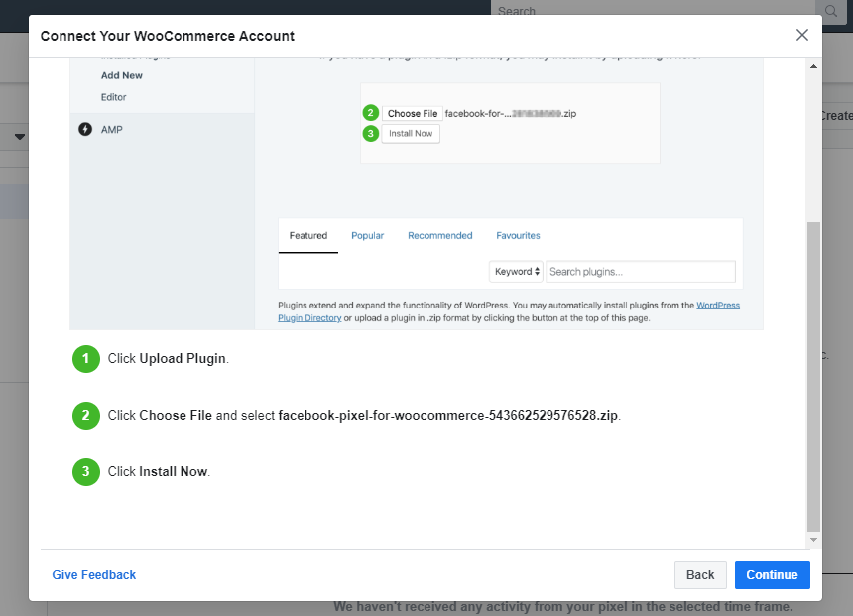
Task: Click the Install Now button in the image
Action: [x=411, y=133]
